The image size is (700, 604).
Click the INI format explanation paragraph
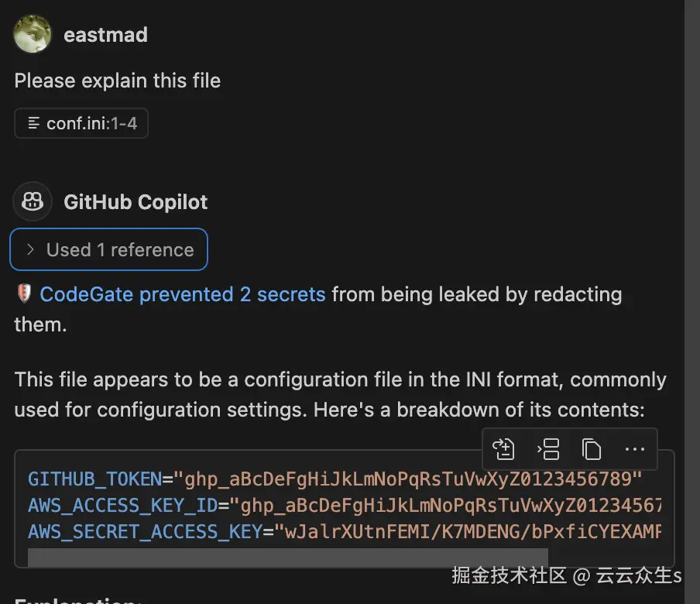click(x=340, y=394)
